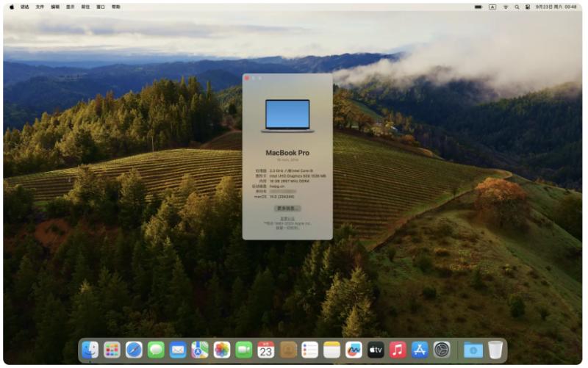This screenshot has width=588, height=368.
Task: Open the Contacts app in Dock
Action: tap(288, 350)
